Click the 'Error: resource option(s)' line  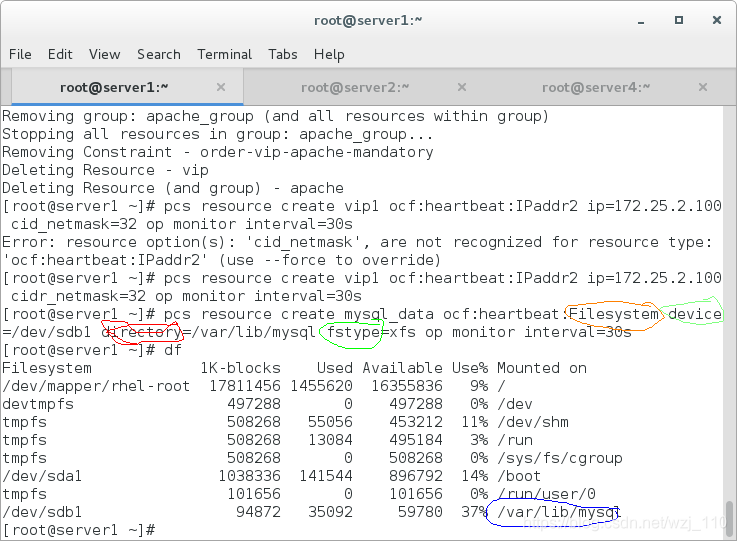357,242
